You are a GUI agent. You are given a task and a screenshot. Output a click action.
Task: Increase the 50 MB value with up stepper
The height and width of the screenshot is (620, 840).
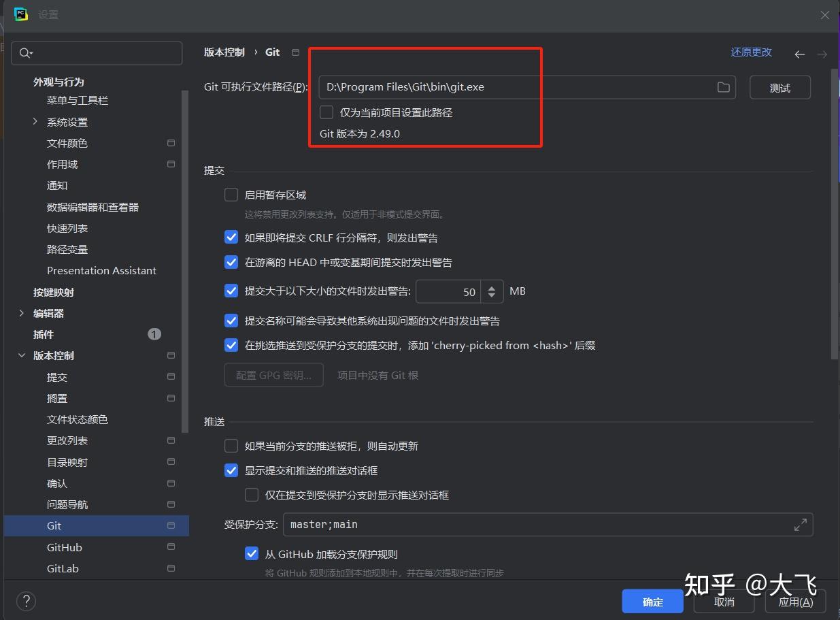click(x=492, y=287)
